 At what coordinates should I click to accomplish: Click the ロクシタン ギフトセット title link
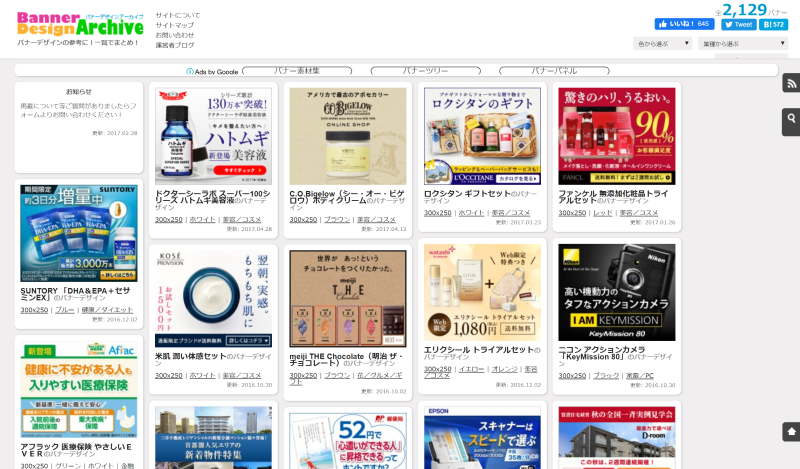point(467,194)
